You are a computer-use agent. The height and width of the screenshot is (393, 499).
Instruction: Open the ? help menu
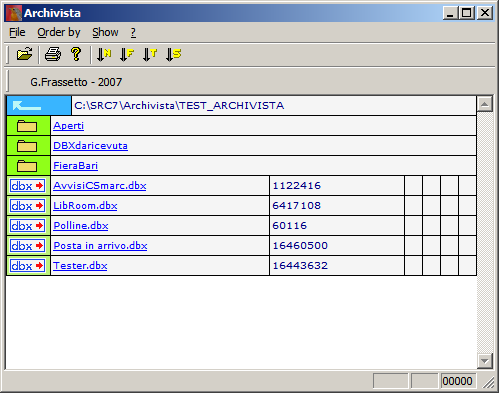133,32
